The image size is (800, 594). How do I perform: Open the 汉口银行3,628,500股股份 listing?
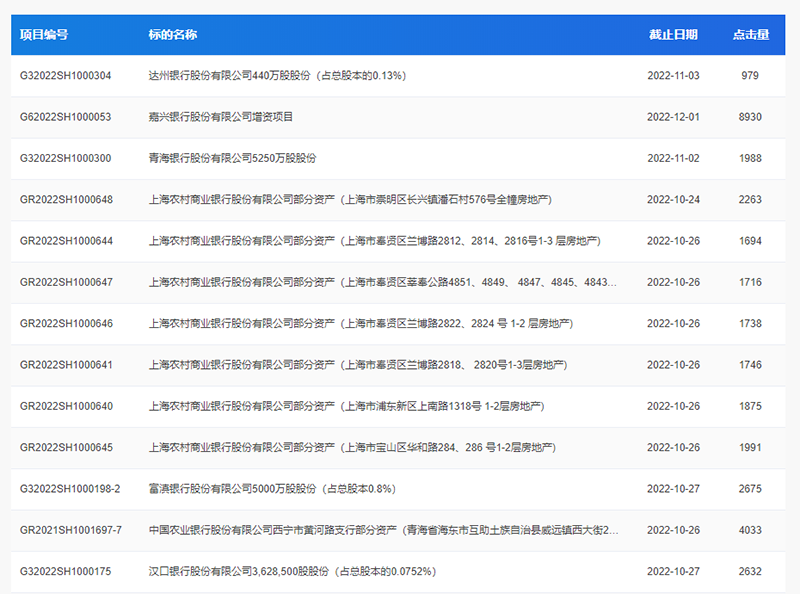pyautogui.click(x=292, y=572)
